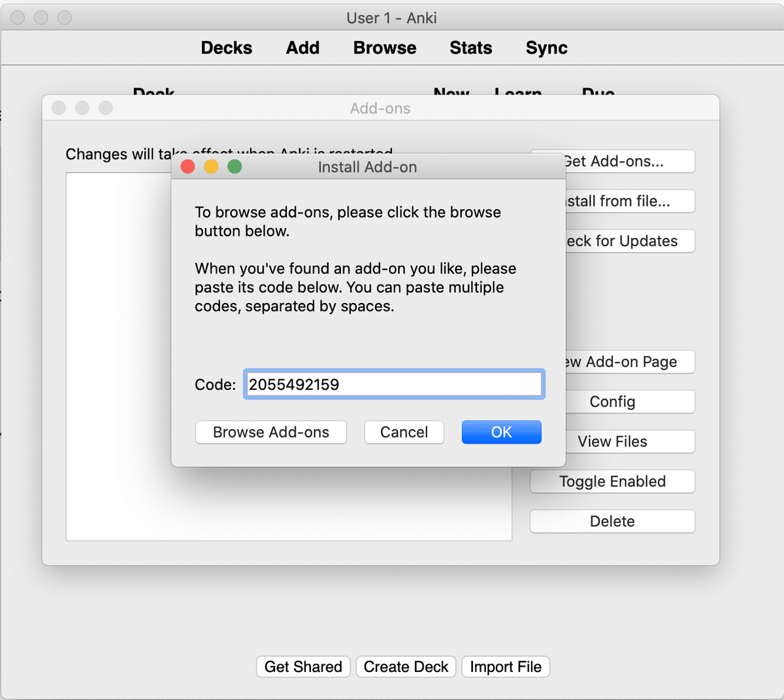Image resolution: width=784 pixels, height=700 pixels.
Task: Open View Add-on Page in Add-ons window
Action: (x=630, y=362)
